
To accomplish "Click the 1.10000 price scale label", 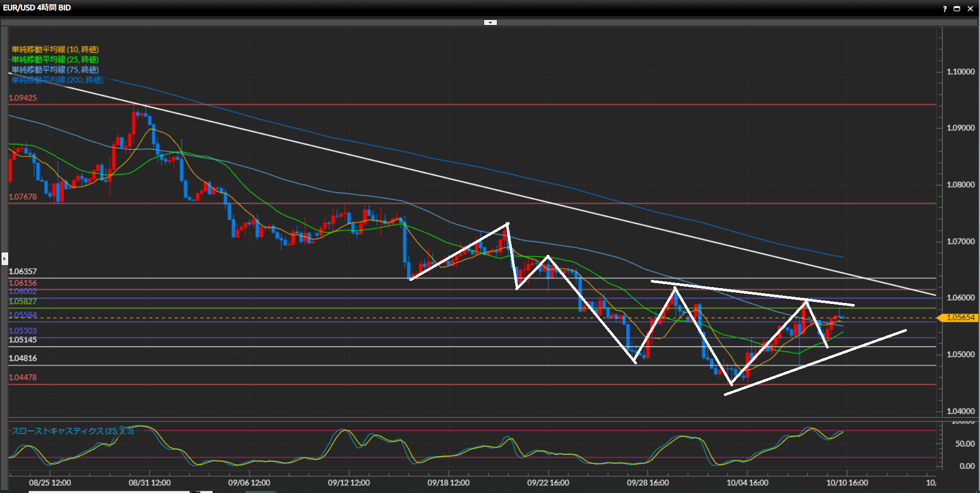I will [x=961, y=72].
